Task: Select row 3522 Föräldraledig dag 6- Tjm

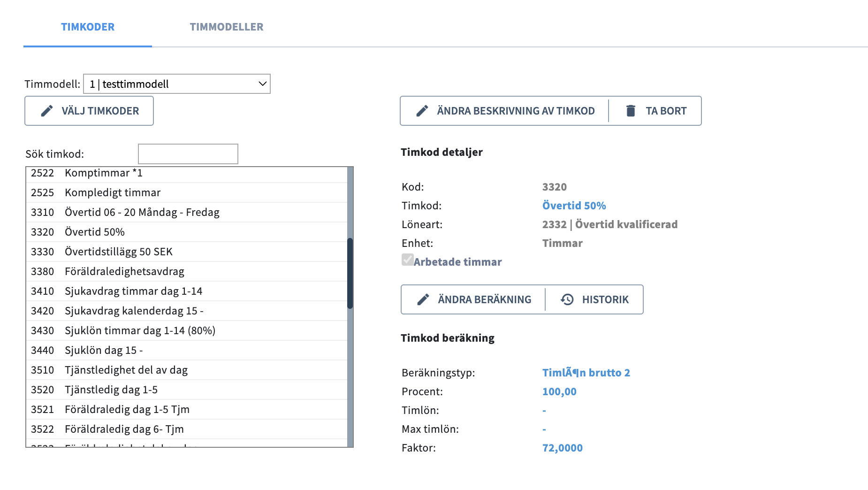Action: click(187, 429)
